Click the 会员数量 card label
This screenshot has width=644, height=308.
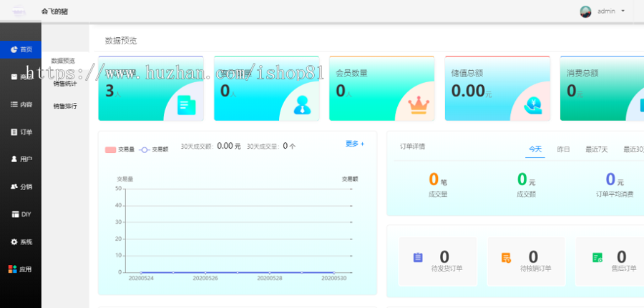pos(351,73)
